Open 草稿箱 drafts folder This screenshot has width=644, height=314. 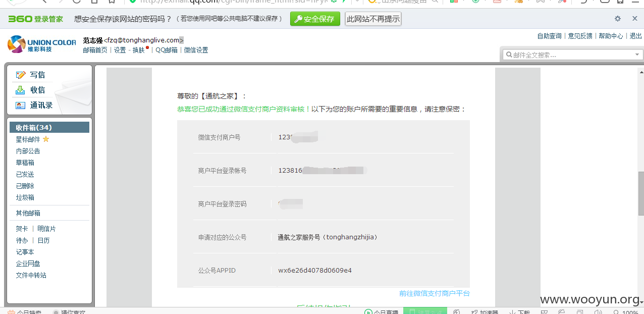pos(25,163)
